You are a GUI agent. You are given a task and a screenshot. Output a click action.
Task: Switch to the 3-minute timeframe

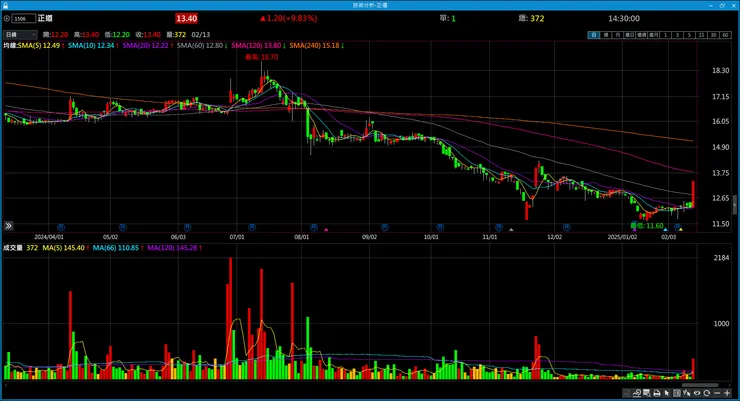click(677, 35)
